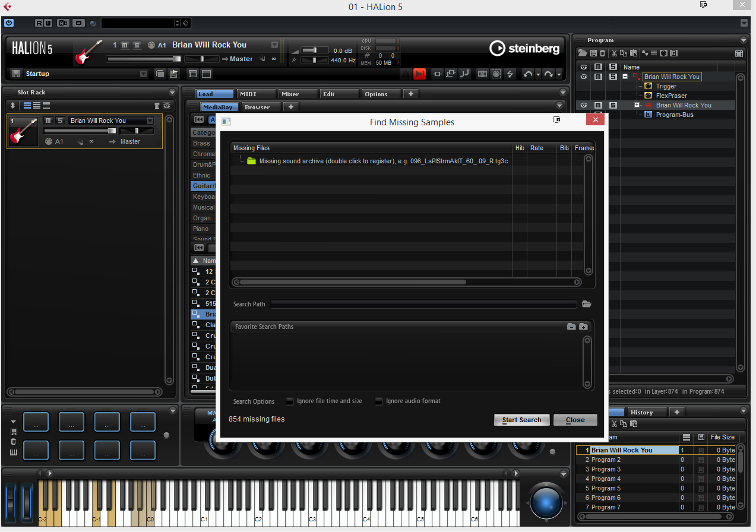Click the redo arrow in HALion toolbar
The image size is (756, 532).
[x=549, y=74]
